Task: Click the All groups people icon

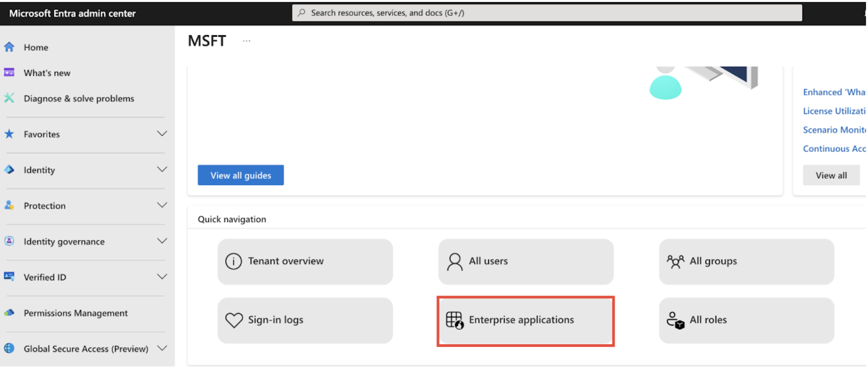Action: [x=675, y=262]
